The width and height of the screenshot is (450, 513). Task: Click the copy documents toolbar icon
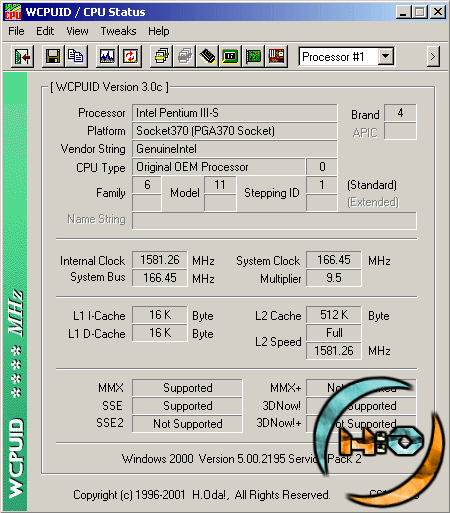click(76, 56)
